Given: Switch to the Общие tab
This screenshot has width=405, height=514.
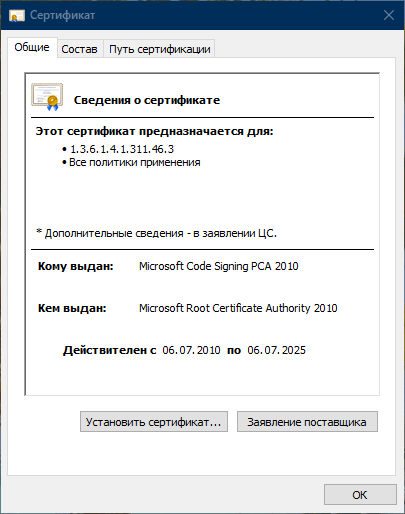Looking at the screenshot, I should [x=32, y=47].
